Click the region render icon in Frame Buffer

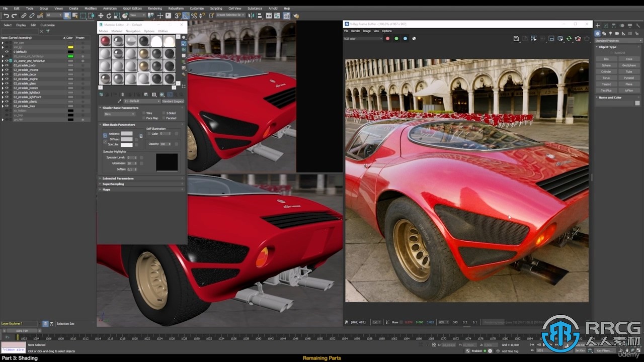pos(534,38)
